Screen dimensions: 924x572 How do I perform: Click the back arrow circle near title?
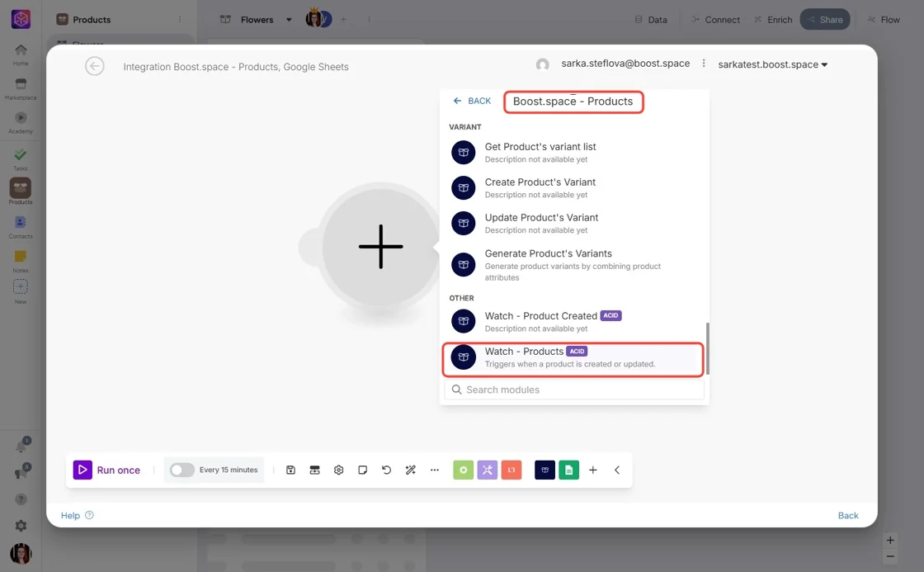tap(94, 66)
